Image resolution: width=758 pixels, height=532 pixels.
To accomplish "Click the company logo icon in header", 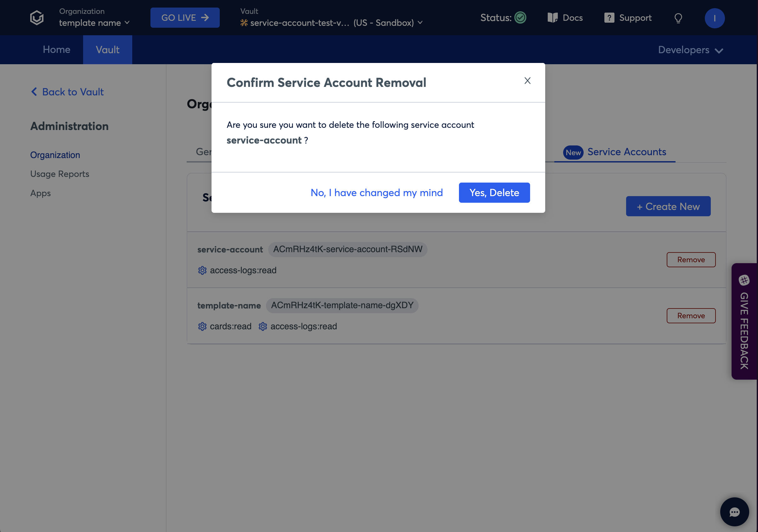I will tap(37, 18).
